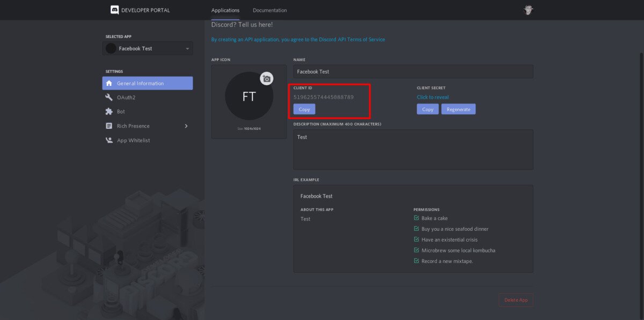
Task: Switch to the Documentation tab
Action: tap(269, 10)
